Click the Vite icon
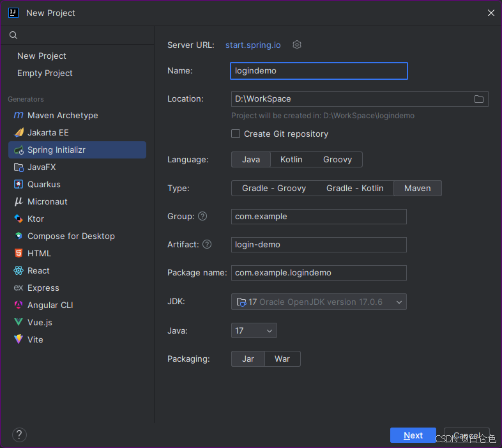Viewport: 502px width, 448px height. 19,339
